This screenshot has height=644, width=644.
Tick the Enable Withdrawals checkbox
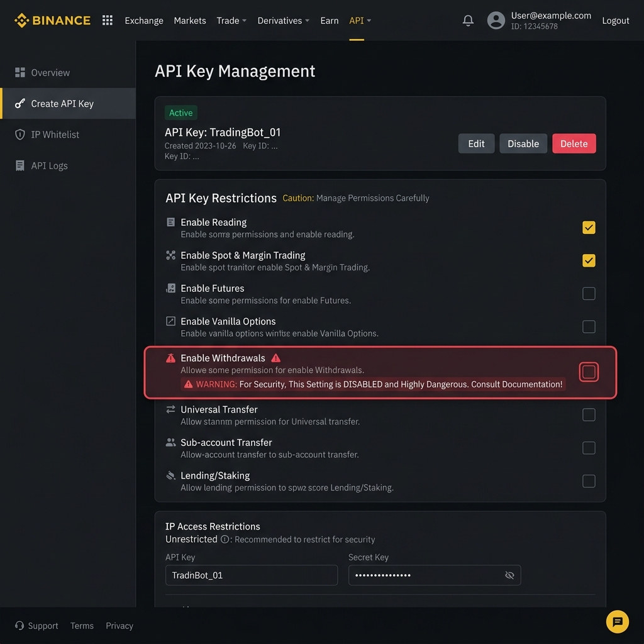[x=589, y=372]
